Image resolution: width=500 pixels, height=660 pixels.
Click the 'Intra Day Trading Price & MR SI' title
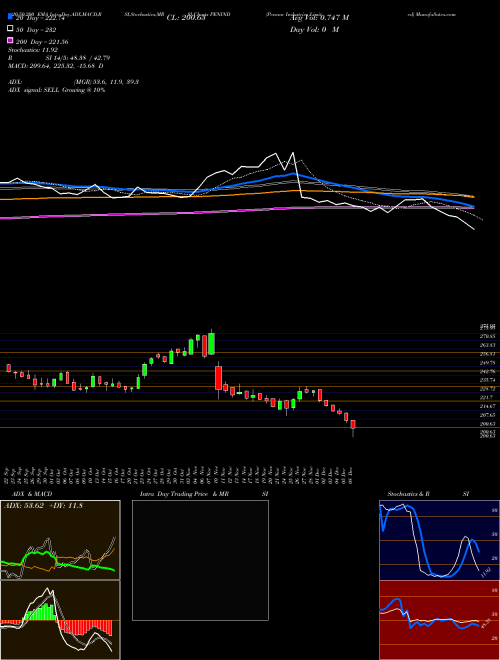click(204, 494)
